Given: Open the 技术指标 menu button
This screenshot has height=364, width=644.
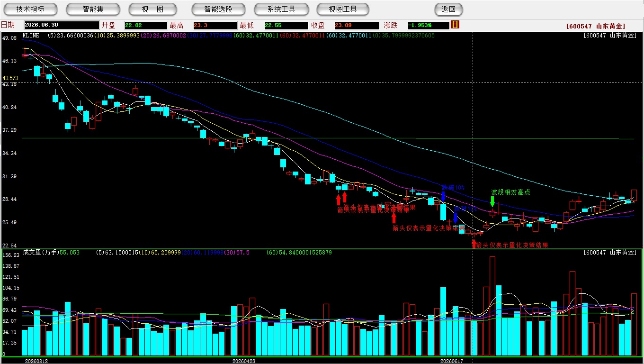Looking at the screenshot, I should [30, 9].
